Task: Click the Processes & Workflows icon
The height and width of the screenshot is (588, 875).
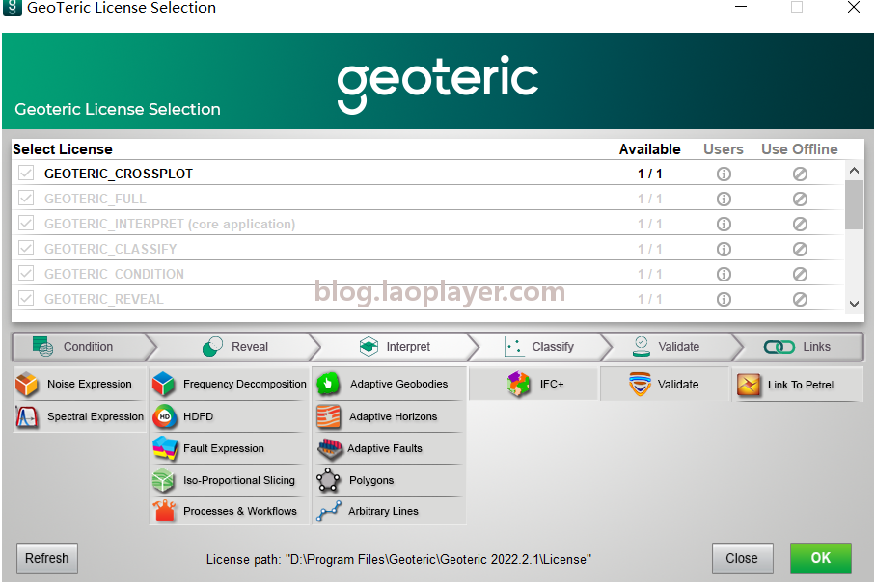Action: (165, 511)
